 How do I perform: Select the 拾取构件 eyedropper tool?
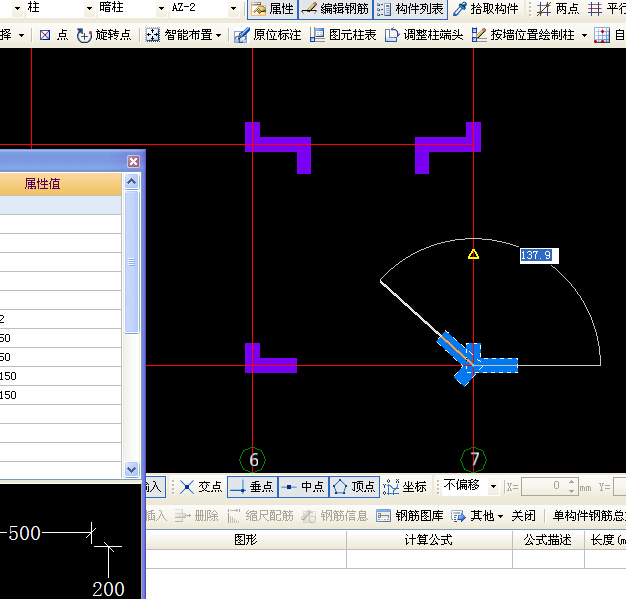tap(486, 9)
